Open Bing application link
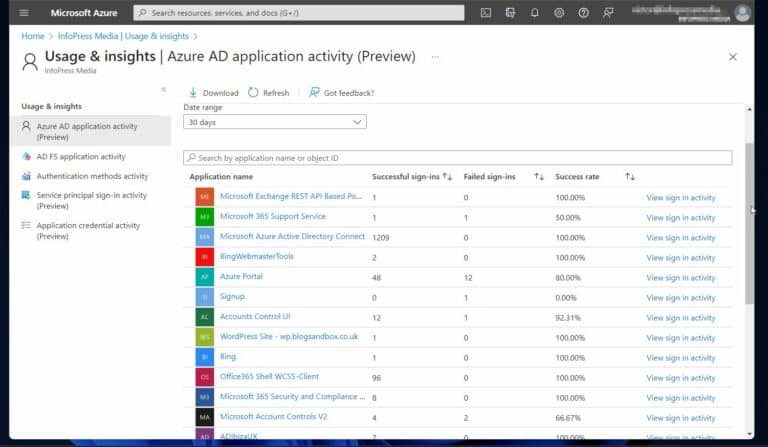The width and height of the screenshot is (768, 447). (228, 356)
